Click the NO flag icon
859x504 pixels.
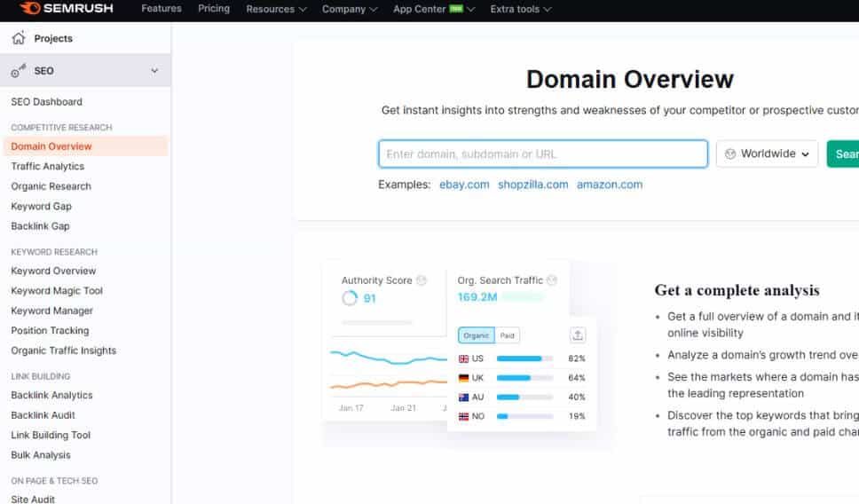point(463,416)
